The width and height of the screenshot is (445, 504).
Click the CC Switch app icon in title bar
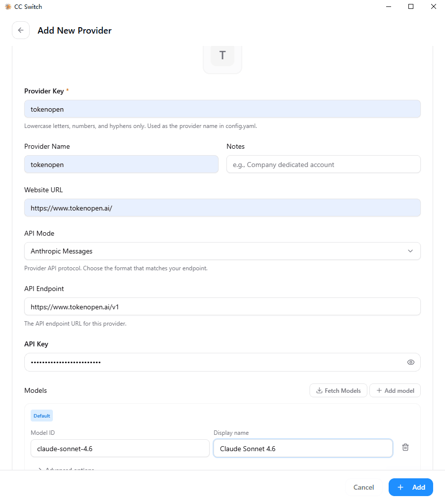(x=8, y=7)
